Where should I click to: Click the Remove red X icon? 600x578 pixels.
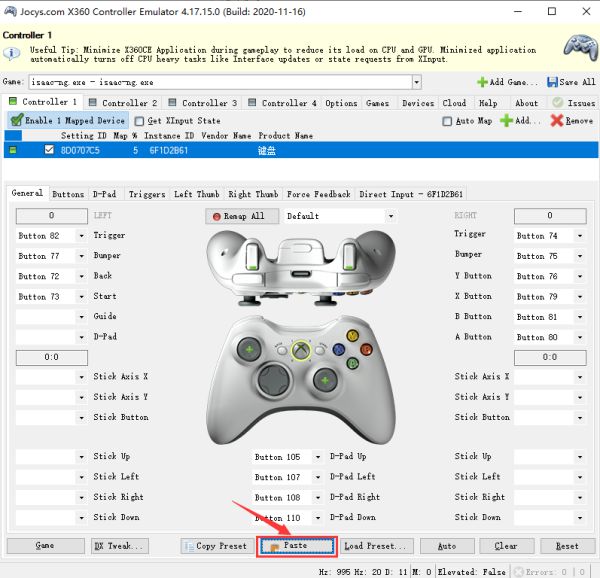tap(557, 120)
